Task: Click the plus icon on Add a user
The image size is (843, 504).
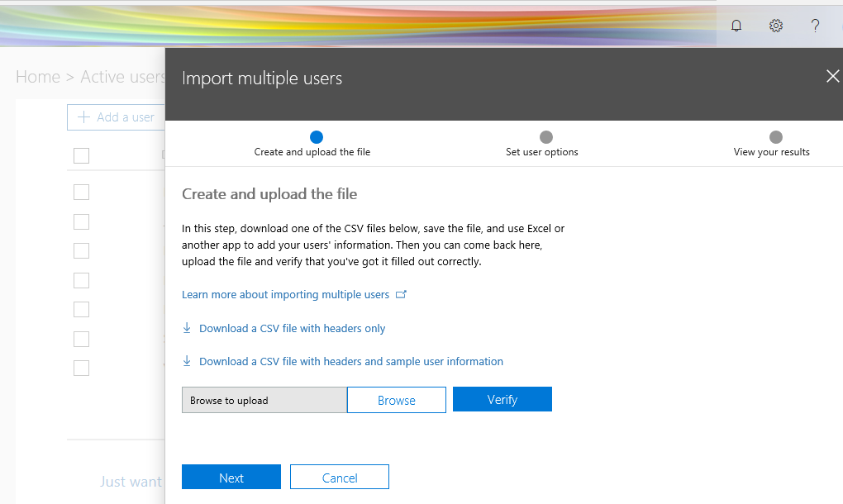Action: coord(83,116)
